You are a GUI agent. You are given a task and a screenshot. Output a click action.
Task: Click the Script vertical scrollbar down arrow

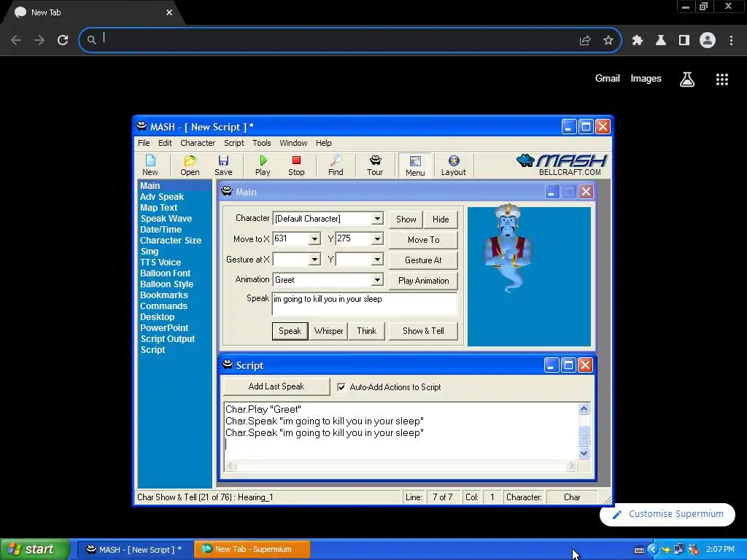(584, 454)
